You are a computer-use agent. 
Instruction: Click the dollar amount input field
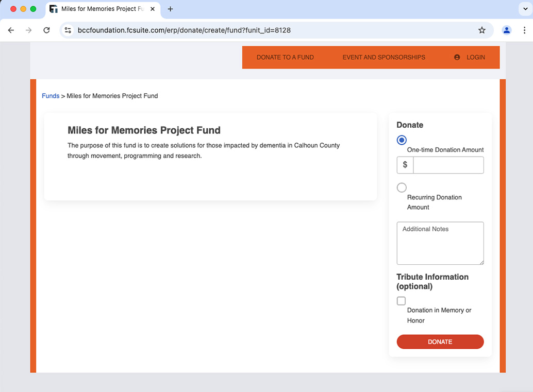click(448, 165)
